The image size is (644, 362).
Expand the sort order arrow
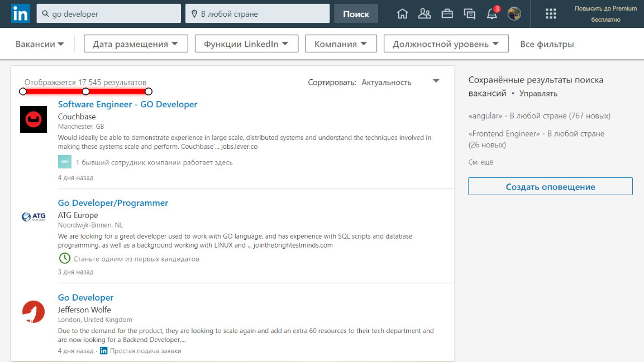(436, 81)
